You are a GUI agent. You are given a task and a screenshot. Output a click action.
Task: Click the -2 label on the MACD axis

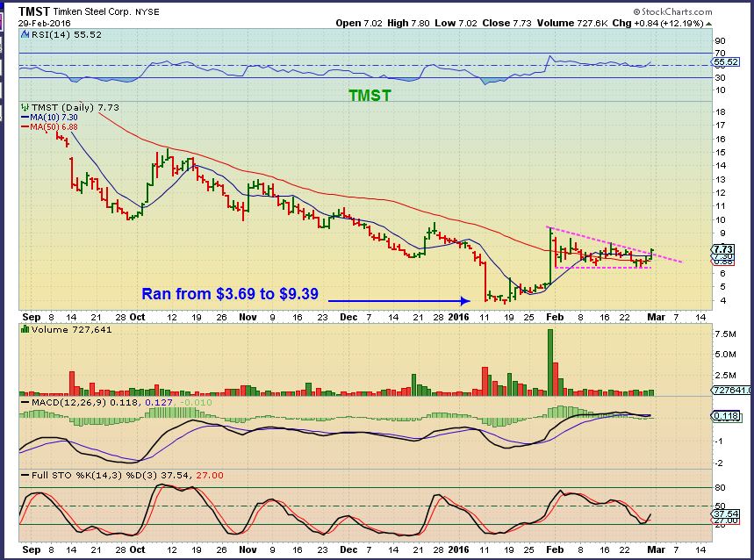721,463
